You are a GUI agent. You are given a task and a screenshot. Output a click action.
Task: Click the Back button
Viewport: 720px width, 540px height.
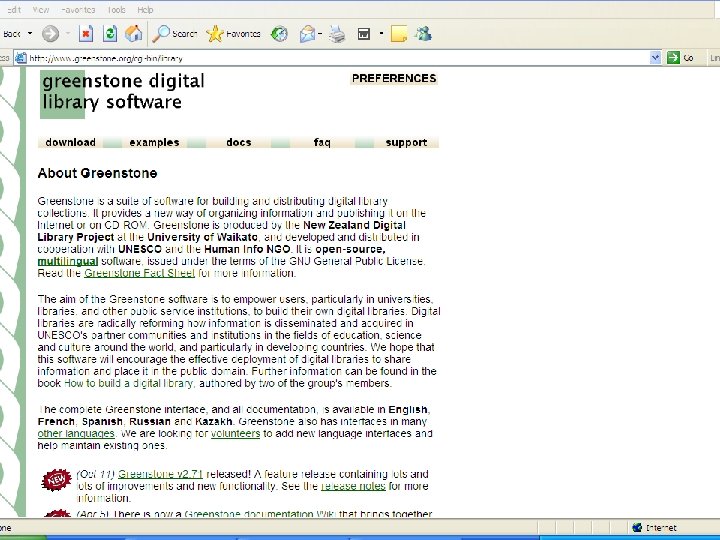pos(11,34)
